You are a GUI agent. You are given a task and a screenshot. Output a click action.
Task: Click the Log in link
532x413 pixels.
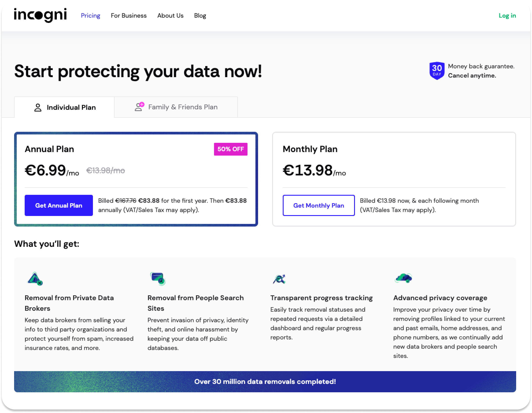(x=507, y=16)
